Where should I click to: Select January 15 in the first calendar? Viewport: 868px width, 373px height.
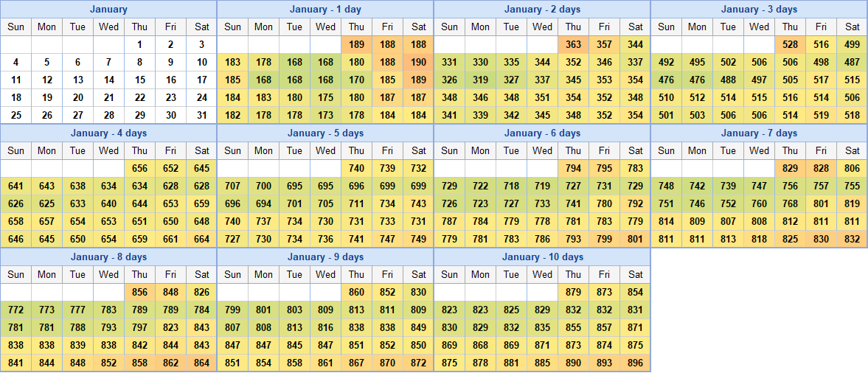coord(140,80)
